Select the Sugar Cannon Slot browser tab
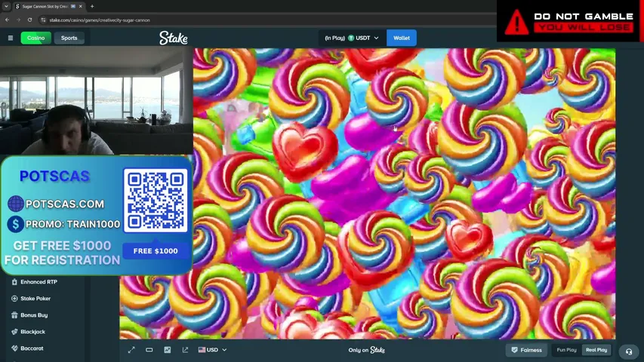Image resolution: width=644 pixels, height=362 pixels. pyautogui.click(x=48, y=6)
